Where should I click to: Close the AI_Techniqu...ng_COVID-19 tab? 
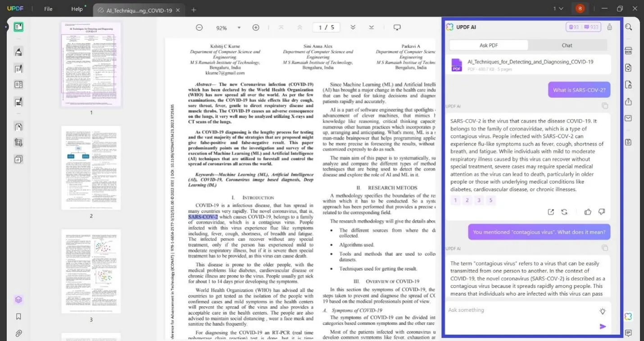[178, 10]
